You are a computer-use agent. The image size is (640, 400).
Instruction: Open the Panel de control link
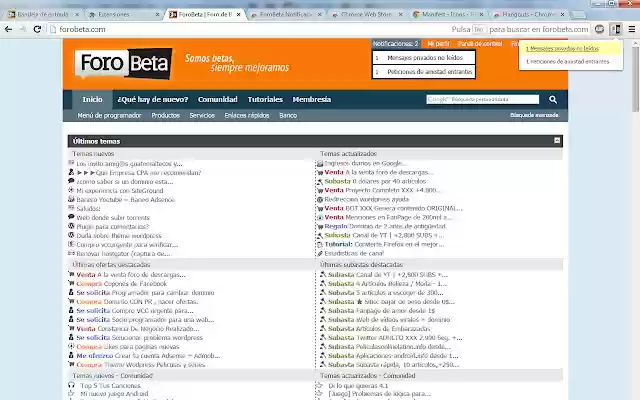pyautogui.click(x=480, y=44)
